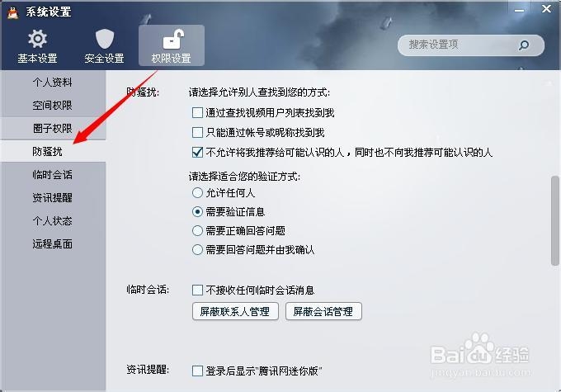Open the 安全设置 shield icon

tap(105, 39)
